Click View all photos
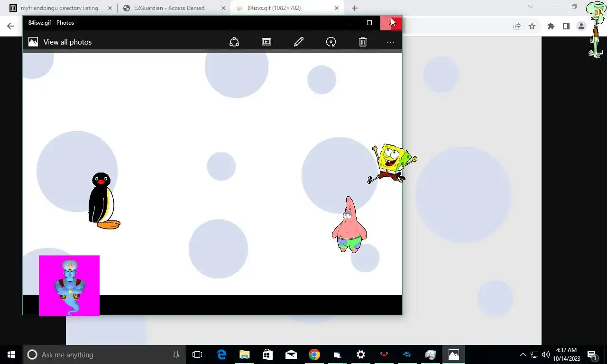 (x=67, y=42)
